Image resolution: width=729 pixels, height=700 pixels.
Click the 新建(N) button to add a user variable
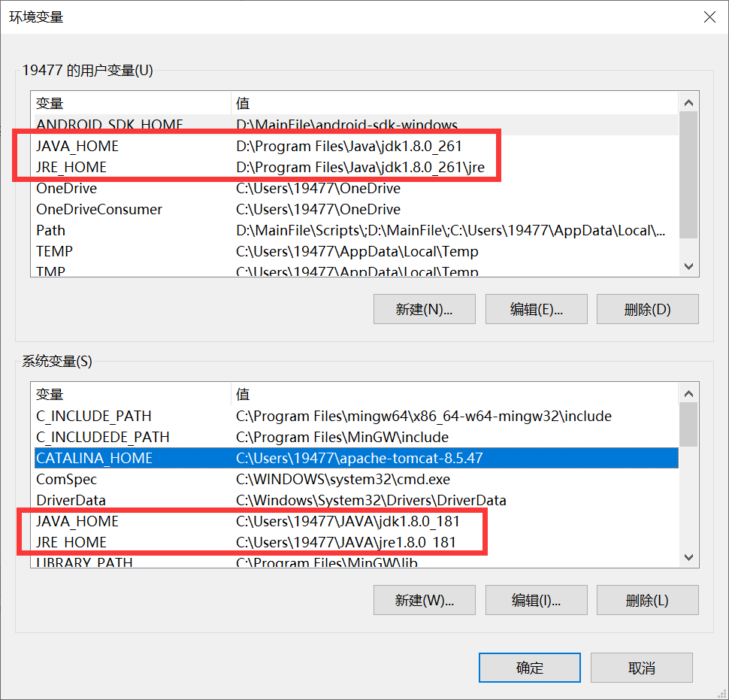point(424,308)
